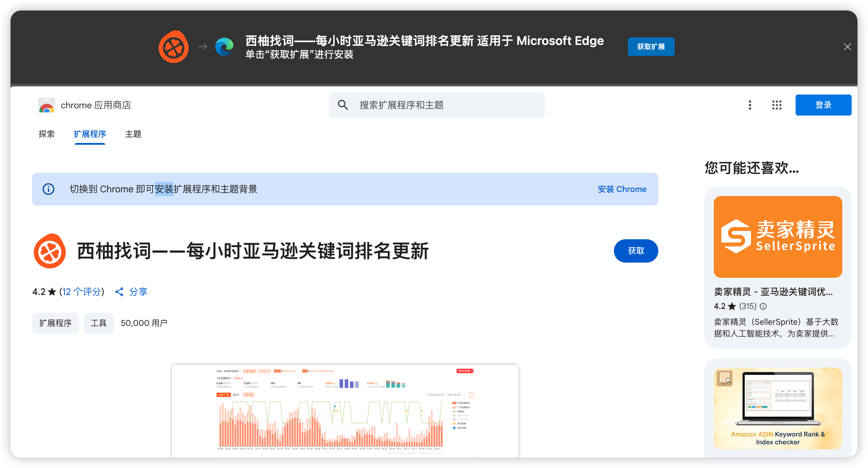868x468 pixels.
Task: Open the Google apps grid
Action: (777, 105)
